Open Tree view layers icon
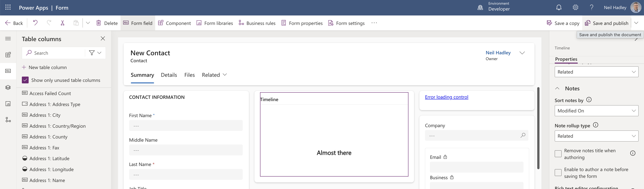The width and height of the screenshot is (644, 189). (8, 87)
